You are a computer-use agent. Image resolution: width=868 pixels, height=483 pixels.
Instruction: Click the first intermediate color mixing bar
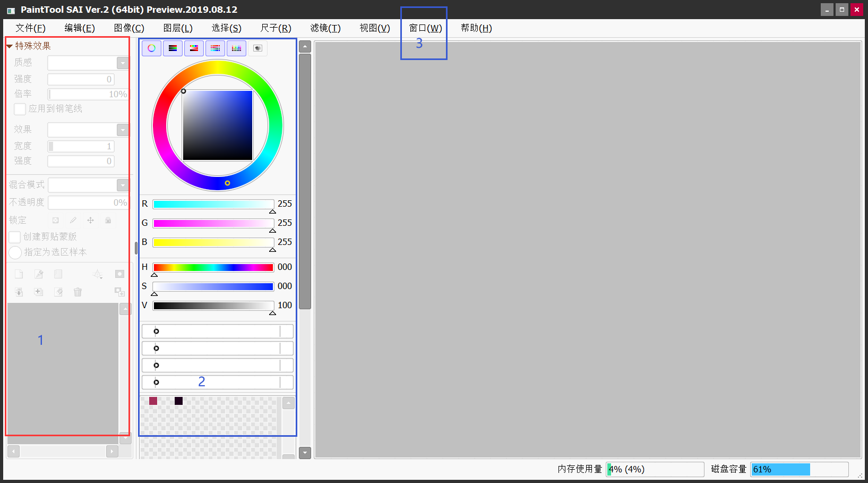point(218,332)
